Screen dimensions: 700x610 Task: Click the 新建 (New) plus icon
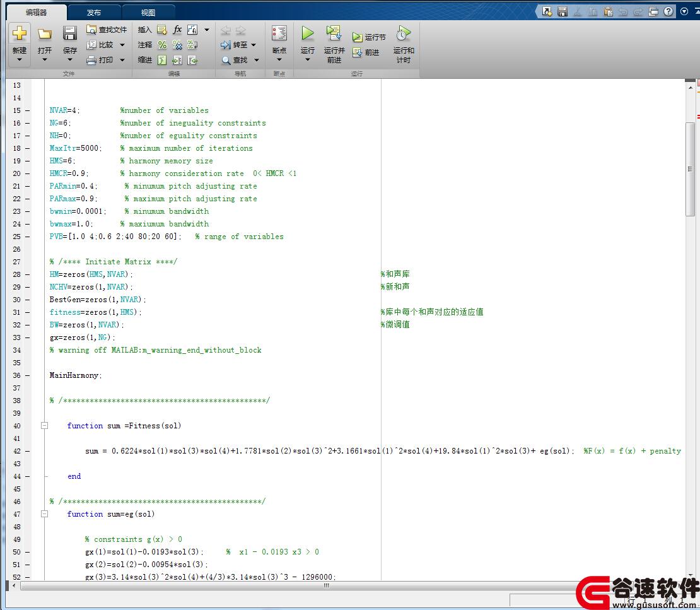pos(19,33)
